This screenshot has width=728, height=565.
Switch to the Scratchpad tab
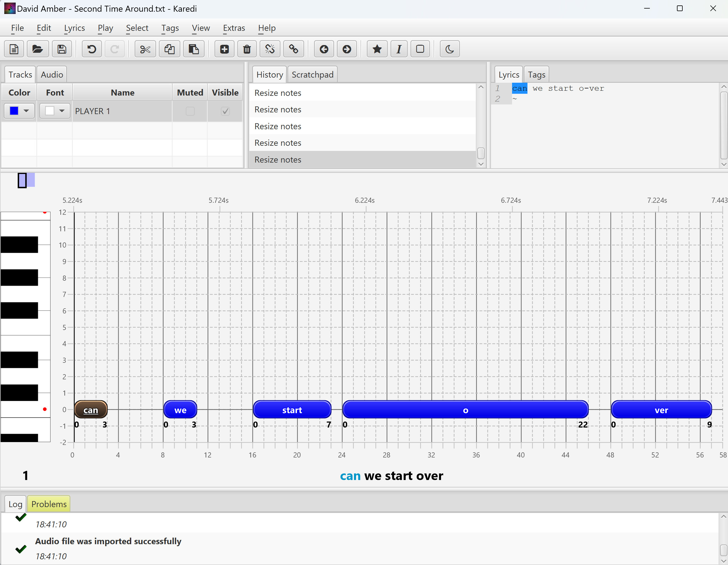[312, 75]
